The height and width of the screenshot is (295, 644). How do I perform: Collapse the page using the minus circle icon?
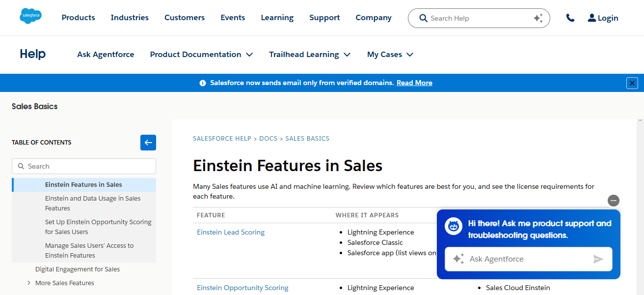614,201
